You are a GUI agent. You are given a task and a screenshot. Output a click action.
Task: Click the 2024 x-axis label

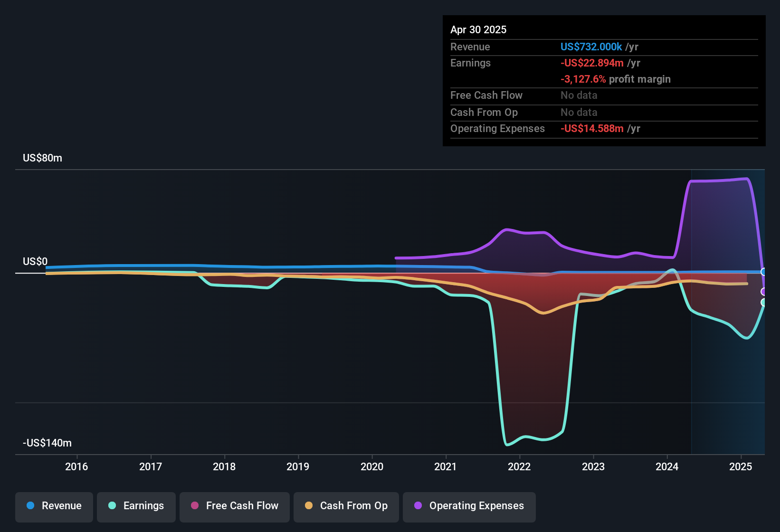point(667,466)
